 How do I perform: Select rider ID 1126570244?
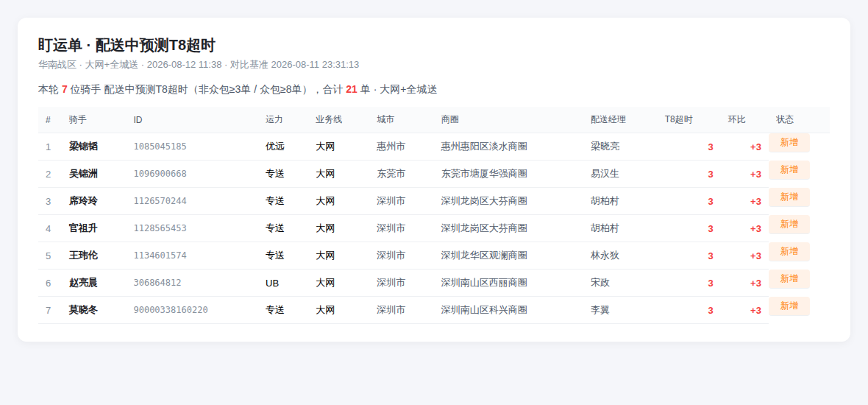[160, 200]
